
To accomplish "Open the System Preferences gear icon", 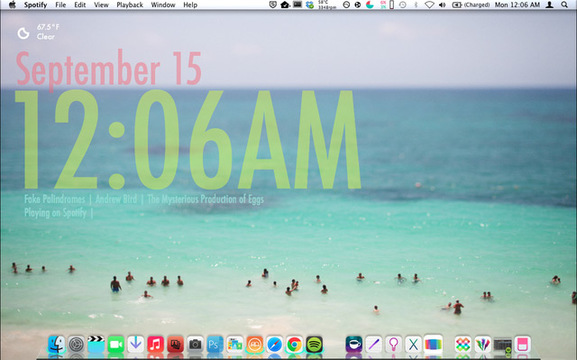I will pyautogui.click(x=76, y=345).
